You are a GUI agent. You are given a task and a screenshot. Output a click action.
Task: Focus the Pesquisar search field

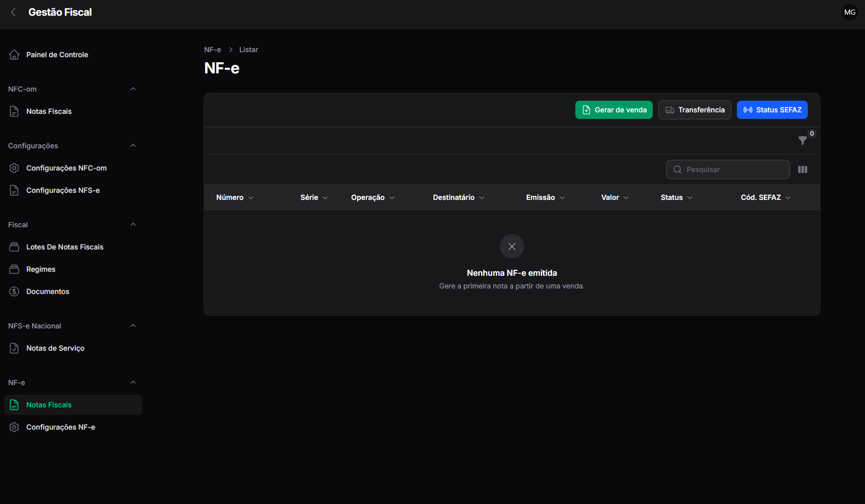tap(728, 170)
